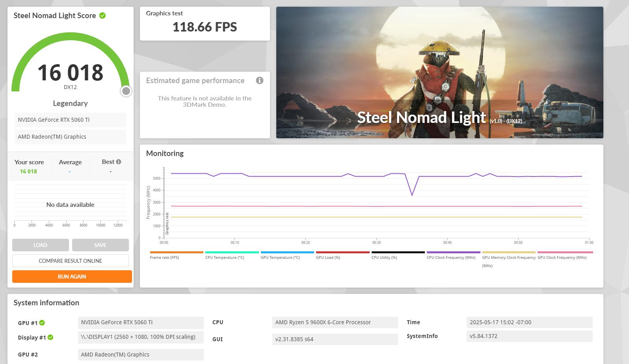Viewport: 629px width, 364px height.
Task: Click the info icon beside Best
Action: click(x=119, y=162)
